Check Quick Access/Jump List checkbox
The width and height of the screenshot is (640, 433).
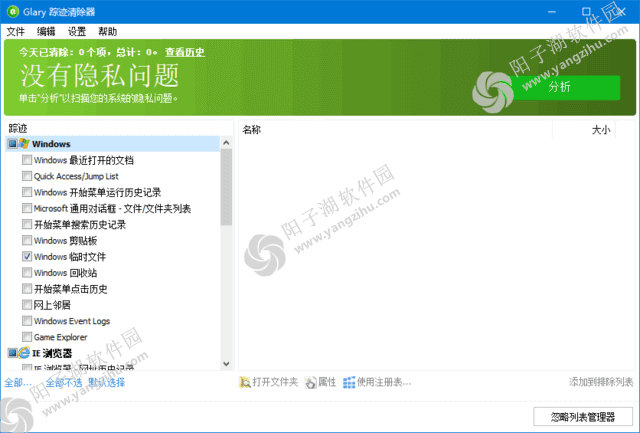click(x=27, y=176)
